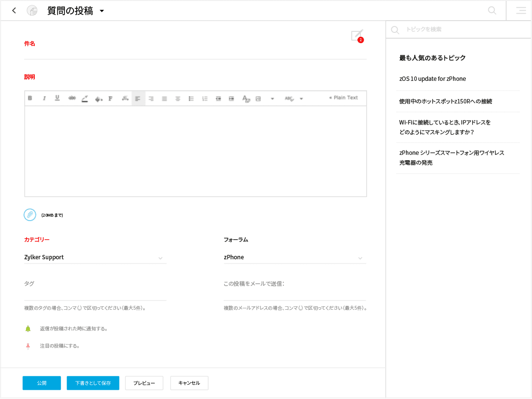
Task: Open topic zOS 10 update for zPhone
Action: point(432,79)
